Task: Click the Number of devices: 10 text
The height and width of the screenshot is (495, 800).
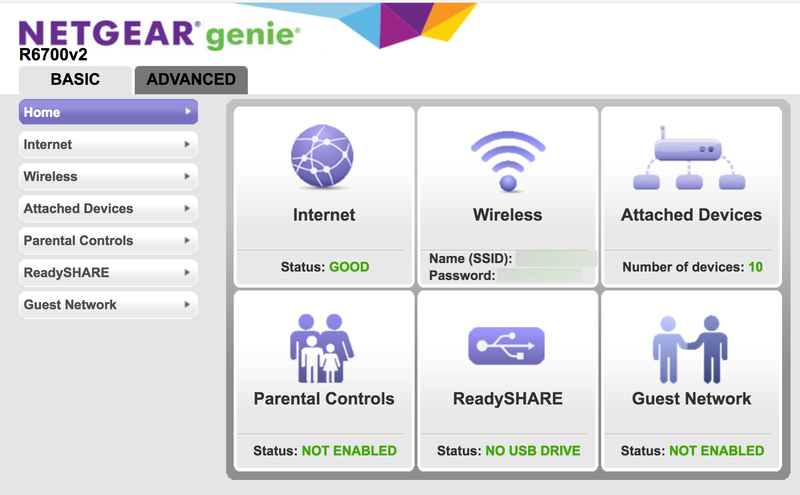Action: pyautogui.click(x=692, y=267)
